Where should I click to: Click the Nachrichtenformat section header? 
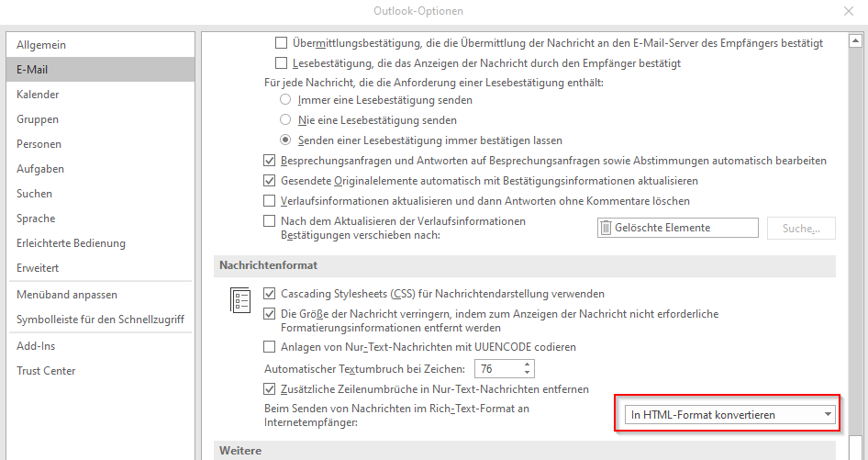click(524, 265)
